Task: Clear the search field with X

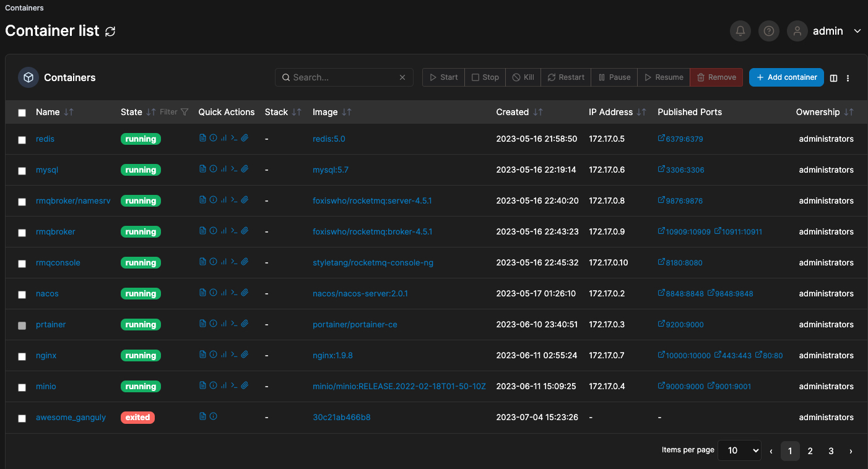Action: [402, 77]
